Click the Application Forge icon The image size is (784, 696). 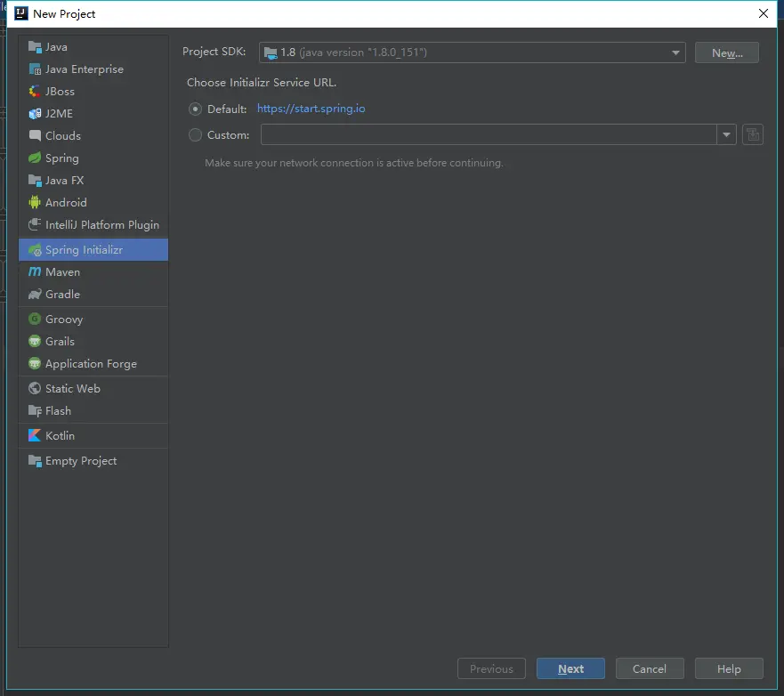(35, 363)
